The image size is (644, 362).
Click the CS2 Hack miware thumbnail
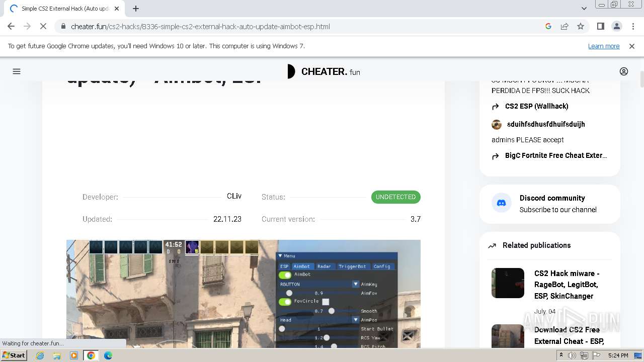508,283
